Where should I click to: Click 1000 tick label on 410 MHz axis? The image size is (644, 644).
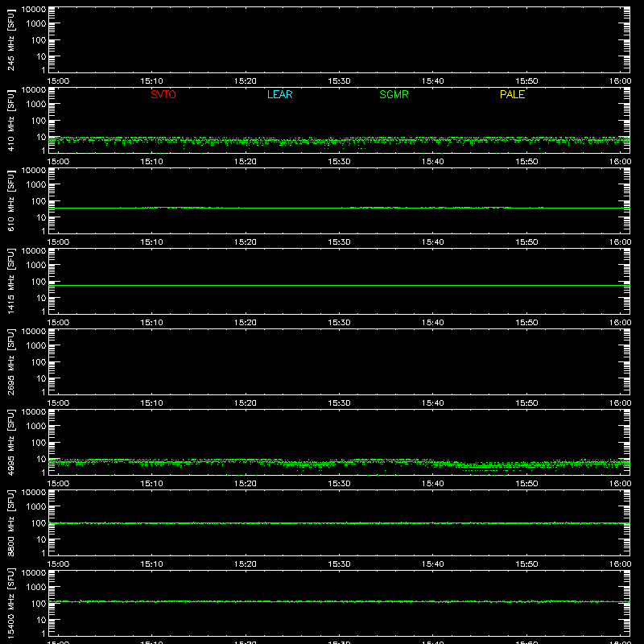pos(36,104)
